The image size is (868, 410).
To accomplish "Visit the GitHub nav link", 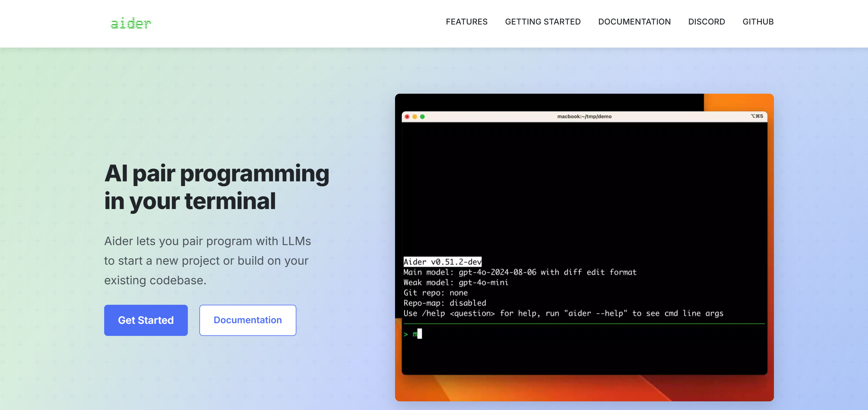I will (758, 22).
